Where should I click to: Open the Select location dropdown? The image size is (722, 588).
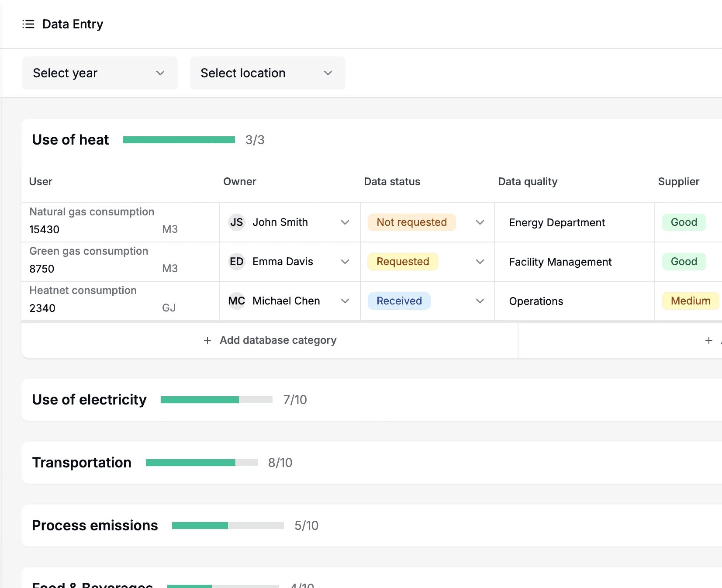coord(268,73)
